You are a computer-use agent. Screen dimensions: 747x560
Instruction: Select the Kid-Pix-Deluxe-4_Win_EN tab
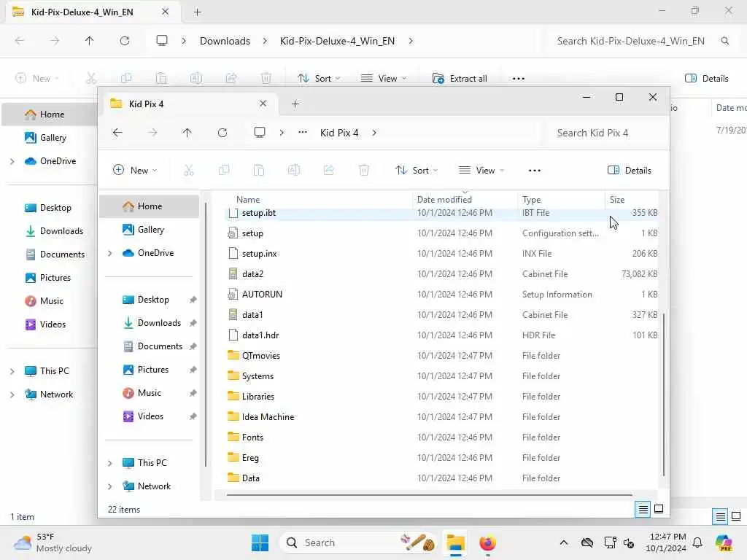click(93, 12)
